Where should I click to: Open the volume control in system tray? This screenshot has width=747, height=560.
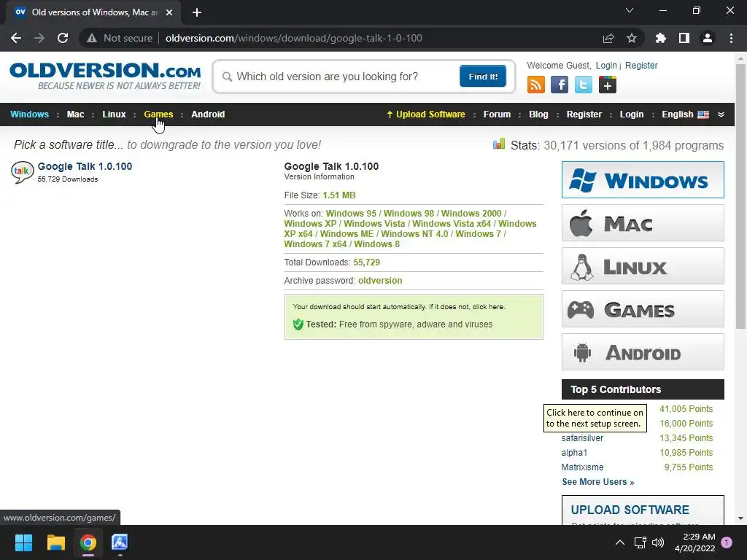(658, 542)
